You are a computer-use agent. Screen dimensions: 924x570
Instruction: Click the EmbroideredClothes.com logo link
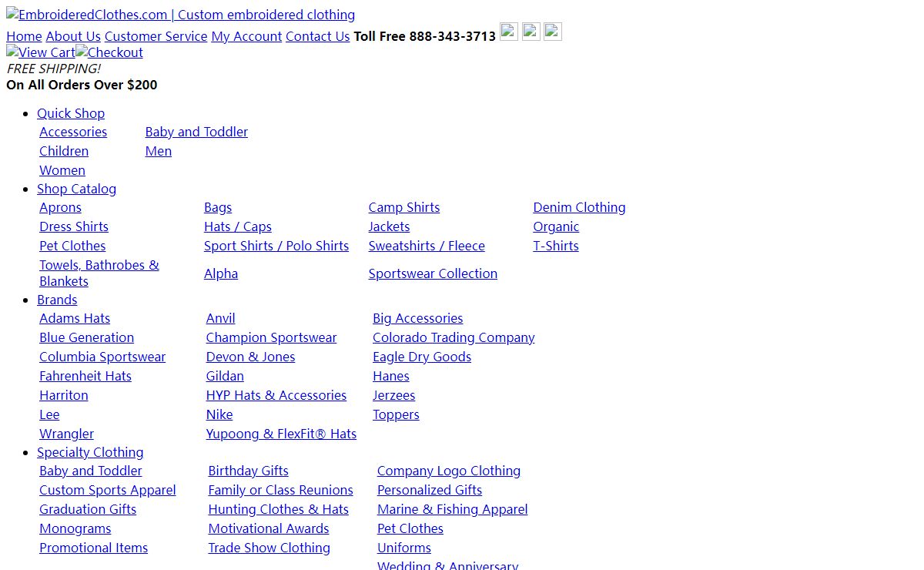pyautogui.click(x=181, y=15)
